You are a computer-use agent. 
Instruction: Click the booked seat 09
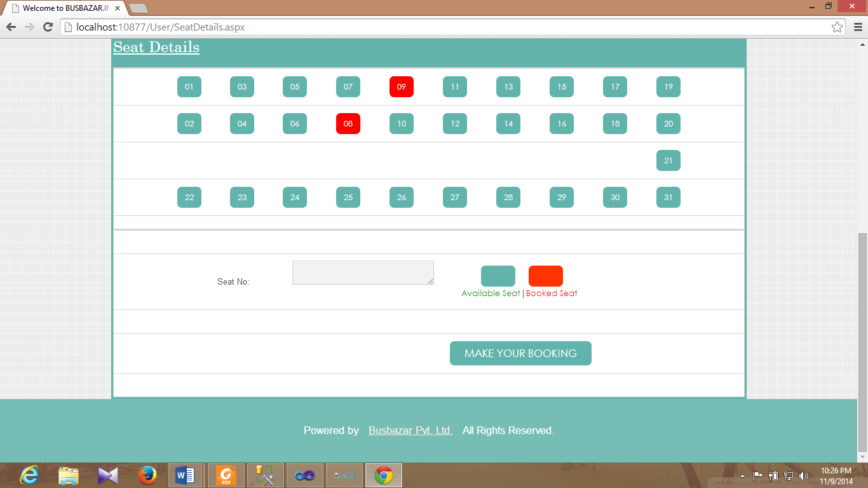click(401, 86)
